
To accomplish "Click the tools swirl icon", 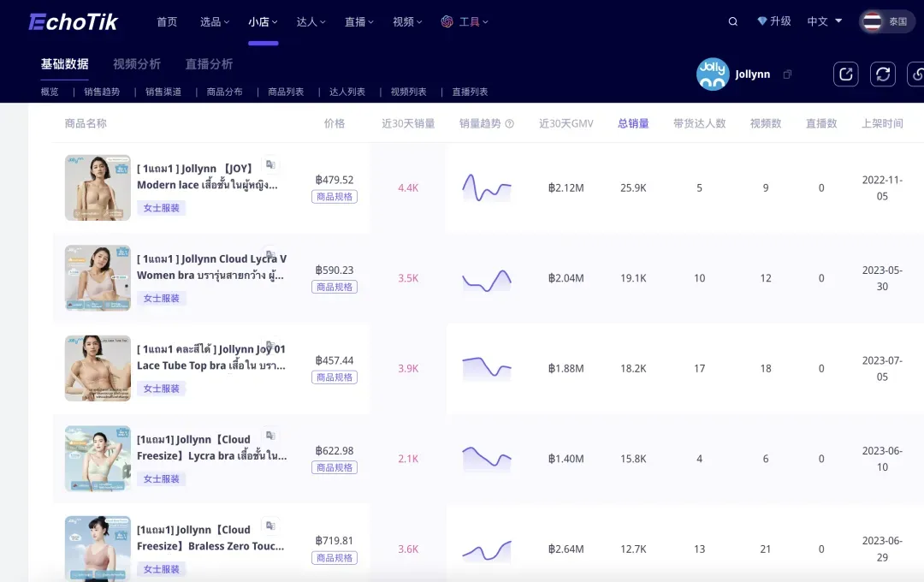I will [447, 21].
